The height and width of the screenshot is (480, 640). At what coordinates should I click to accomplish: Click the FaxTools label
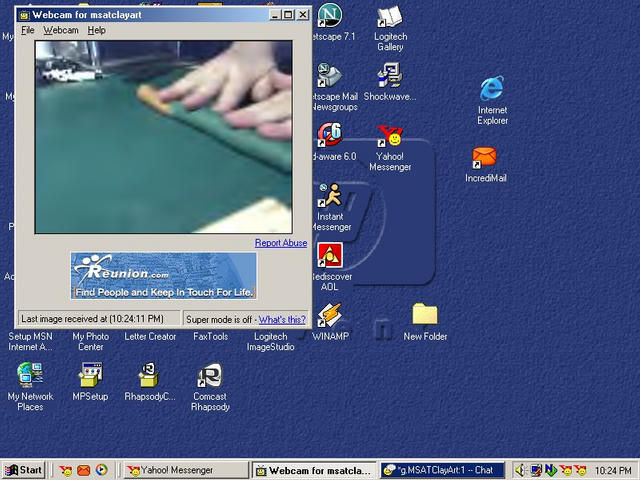pos(211,336)
